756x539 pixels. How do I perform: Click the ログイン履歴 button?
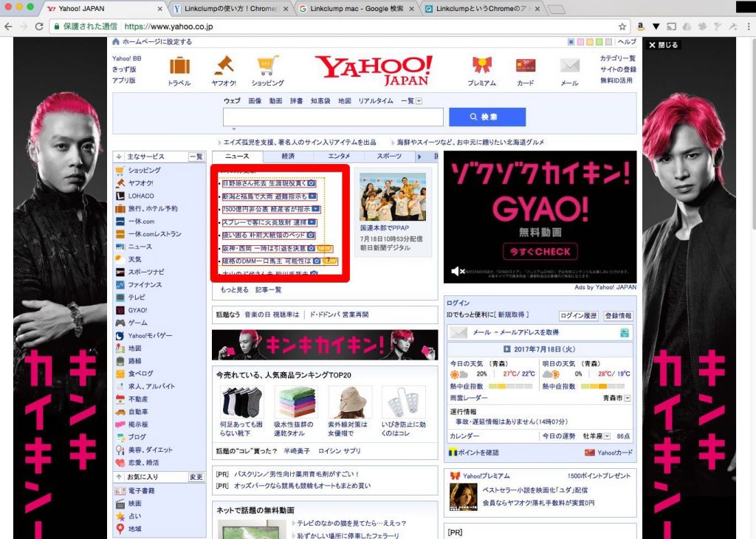(x=578, y=316)
